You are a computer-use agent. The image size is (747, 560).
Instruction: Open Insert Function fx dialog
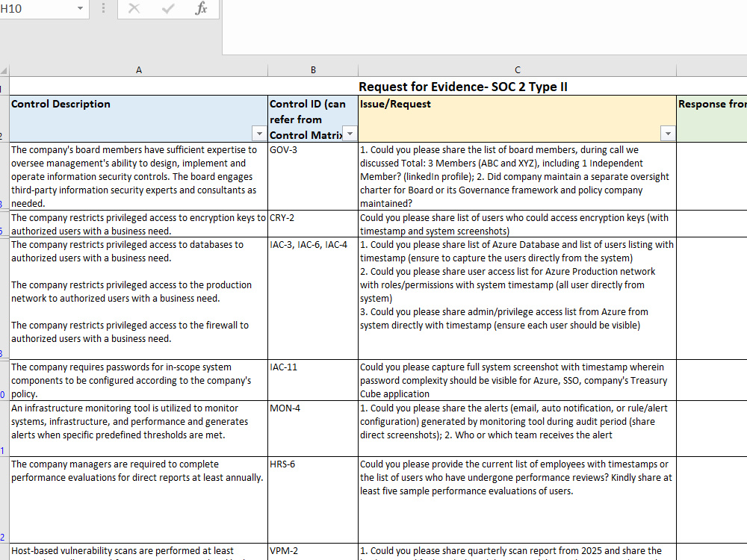click(201, 8)
